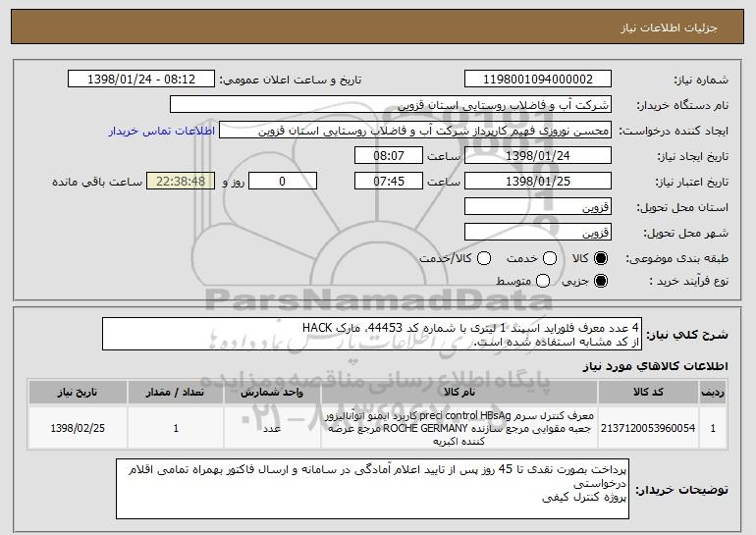Image resolution: width=756 pixels, height=535 pixels.
Task: Click the need number field 1198001094000002
Action: pos(538,80)
